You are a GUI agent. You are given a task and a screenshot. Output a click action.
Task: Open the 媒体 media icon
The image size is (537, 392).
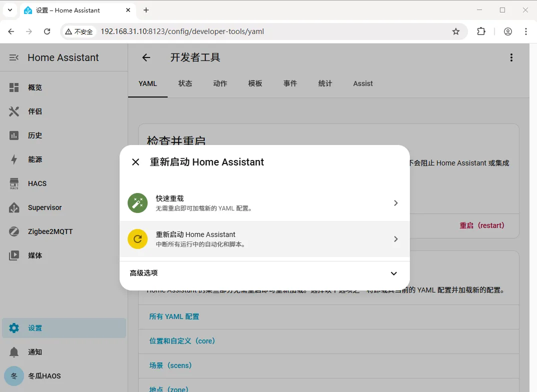tap(14, 255)
